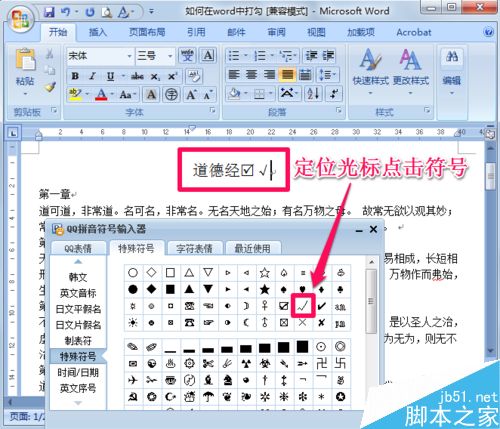
Task: Click the Office button logo
Action: (x=21, y=19)
